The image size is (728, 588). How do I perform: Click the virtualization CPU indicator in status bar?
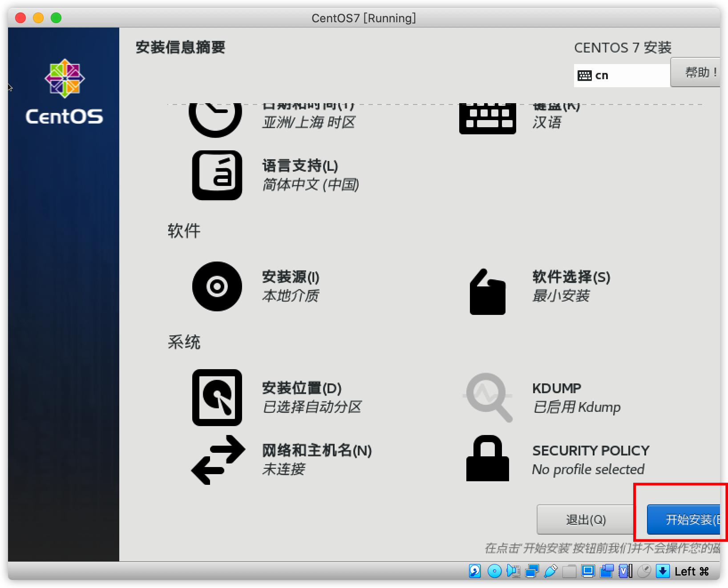[625, 571]
